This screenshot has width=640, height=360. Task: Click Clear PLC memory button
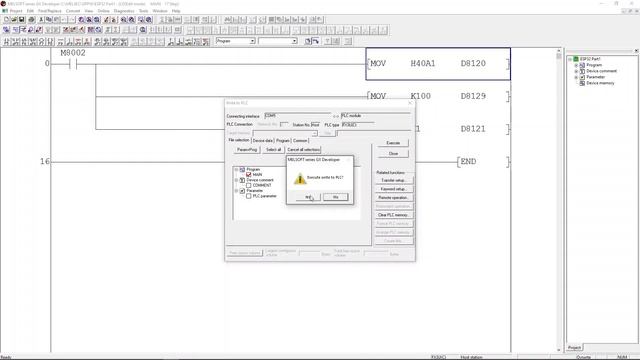pos(393,215)
